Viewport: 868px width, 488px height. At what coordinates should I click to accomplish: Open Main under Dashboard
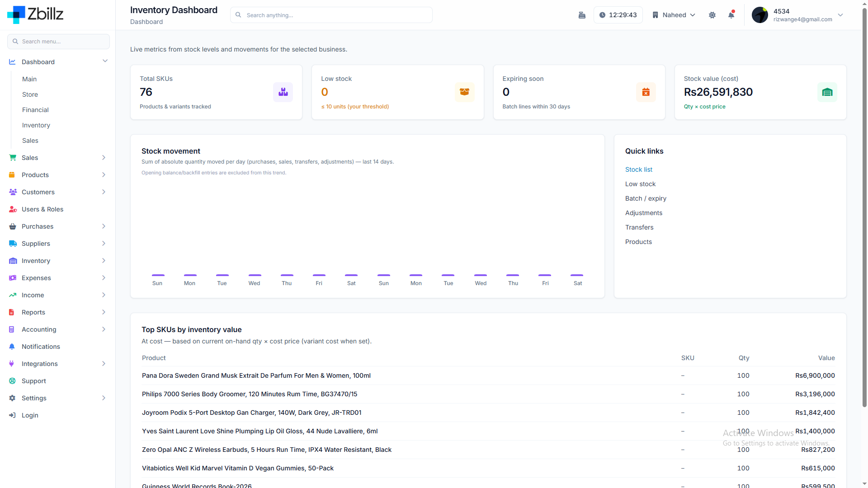click(x=29, y=79)
